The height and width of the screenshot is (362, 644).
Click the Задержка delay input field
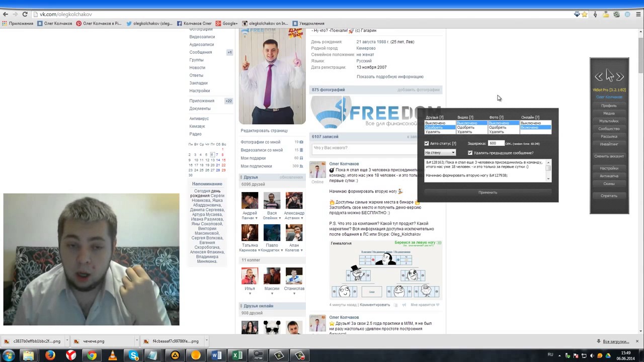tap(496, 143)
